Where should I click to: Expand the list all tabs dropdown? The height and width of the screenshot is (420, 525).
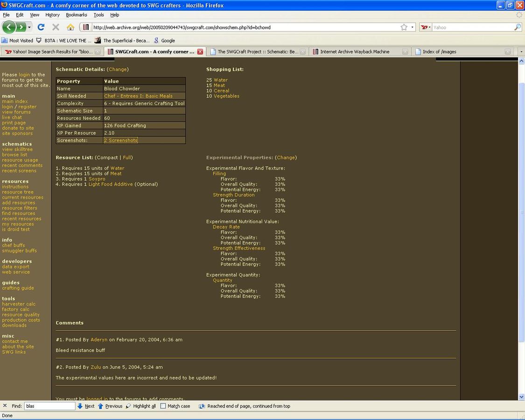tap(521, 52)
